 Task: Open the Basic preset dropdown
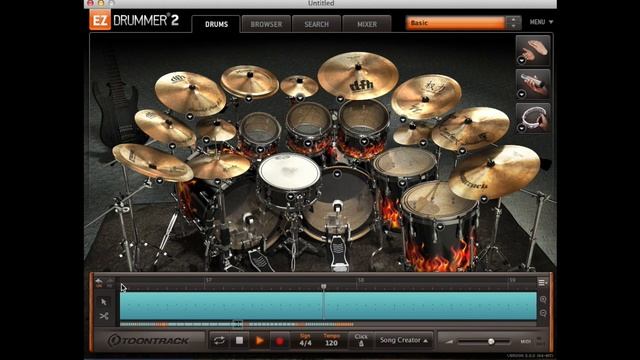[x=455, y=23]
